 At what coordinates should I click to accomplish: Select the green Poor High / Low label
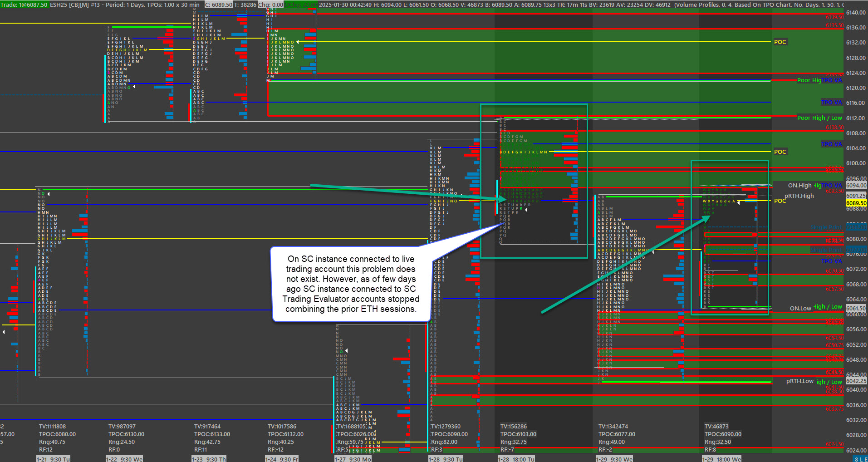[x=819, y=118]
